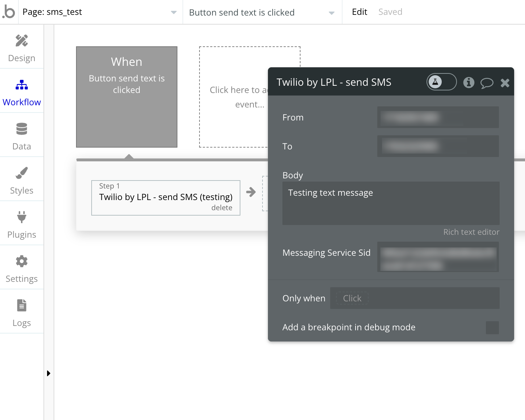Open the Settings tab
525x420 pixels.
coord(22,268)
